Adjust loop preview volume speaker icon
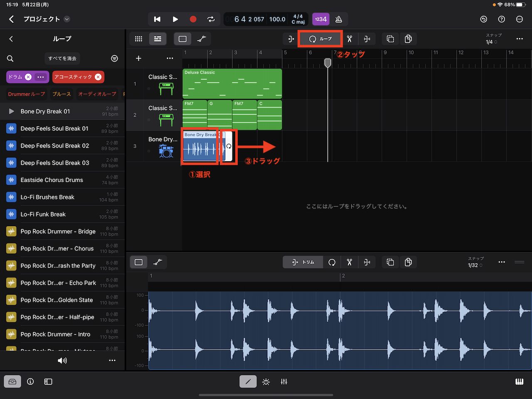532x399 pixels. pyautogui.click(x=62, y=360)
